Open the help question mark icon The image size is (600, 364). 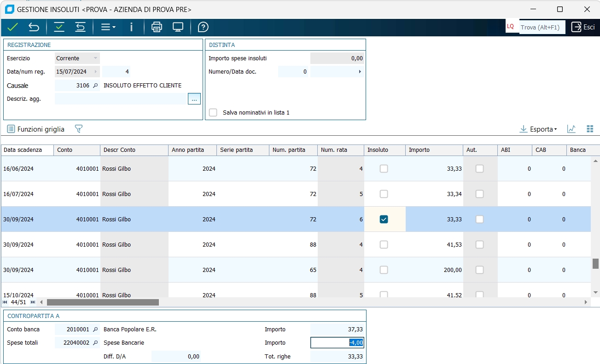(203, 27)
